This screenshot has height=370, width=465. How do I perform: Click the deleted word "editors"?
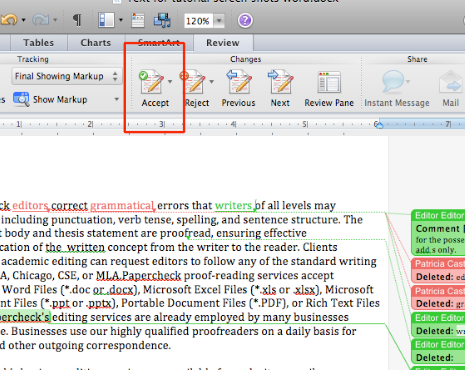[30, 205]
